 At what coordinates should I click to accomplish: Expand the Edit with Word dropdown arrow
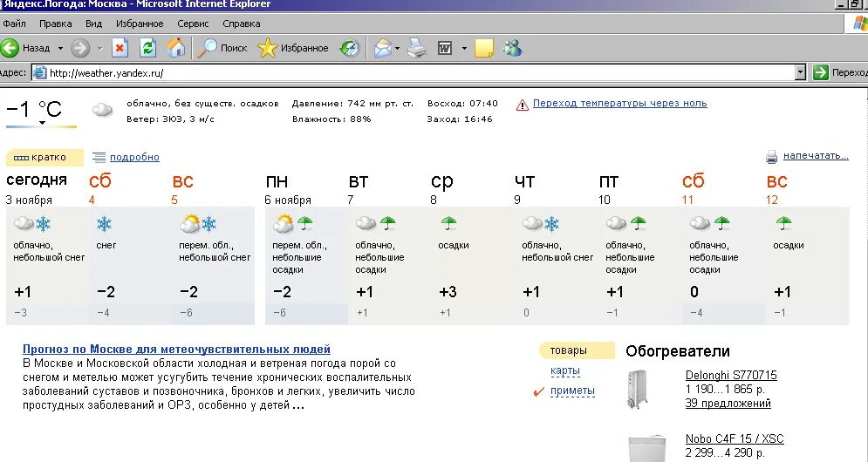pos(464,49)
